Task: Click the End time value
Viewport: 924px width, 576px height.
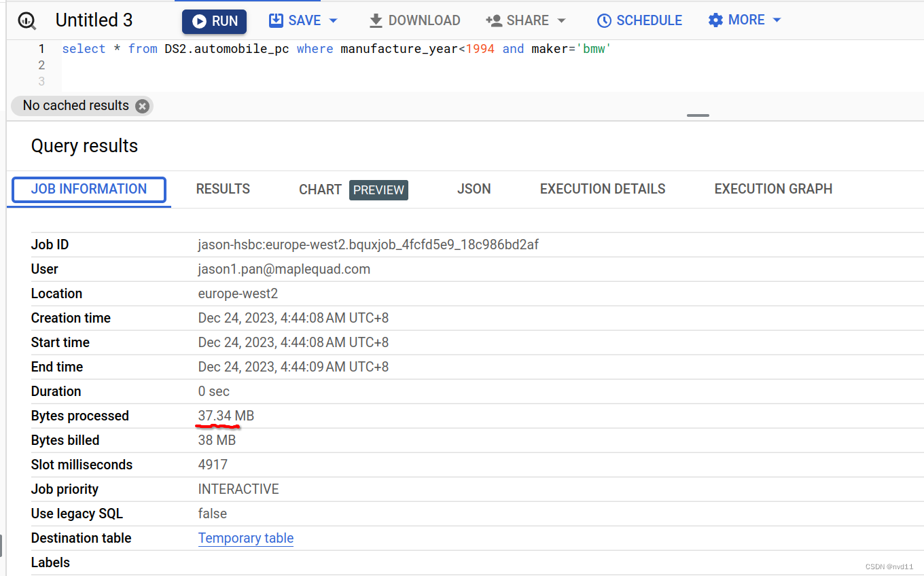Action: pos(294,367)
